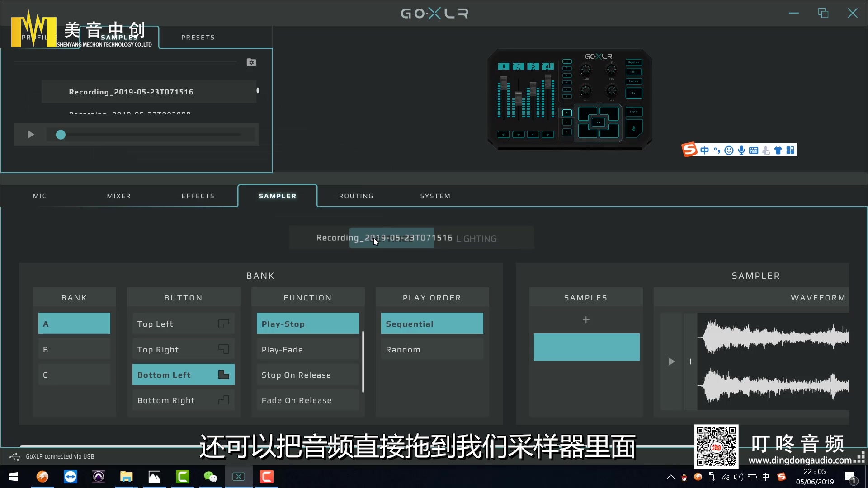Set function to Play-Stop
Viewport: 868px width, 488px height.
tap(308, 324)
